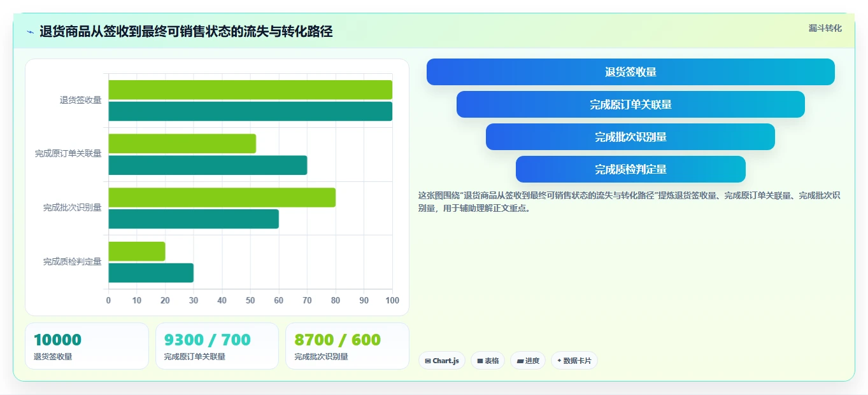Open the 8700 / 600 data card
The width and height of the screenshot is (868, 395).
tap(347, 346)
